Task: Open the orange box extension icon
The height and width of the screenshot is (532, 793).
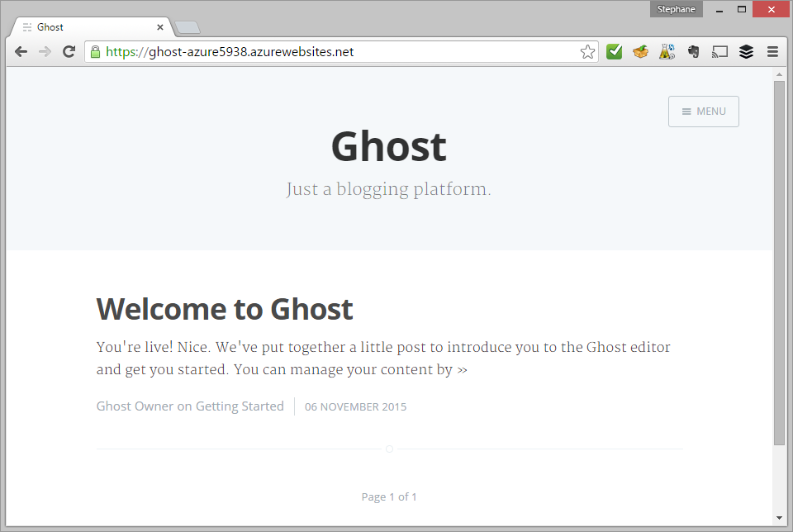Action: pyautogui.click(x=640, y=51)
